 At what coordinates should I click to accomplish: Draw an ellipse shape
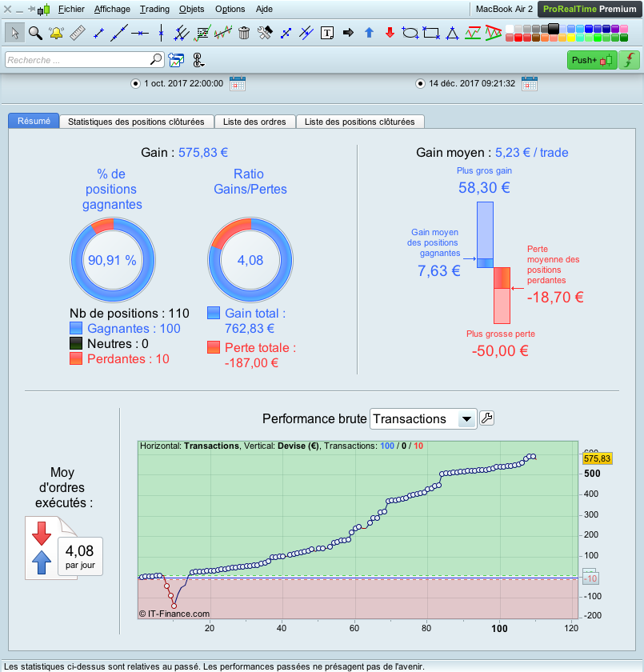click(x=410, y=33)
